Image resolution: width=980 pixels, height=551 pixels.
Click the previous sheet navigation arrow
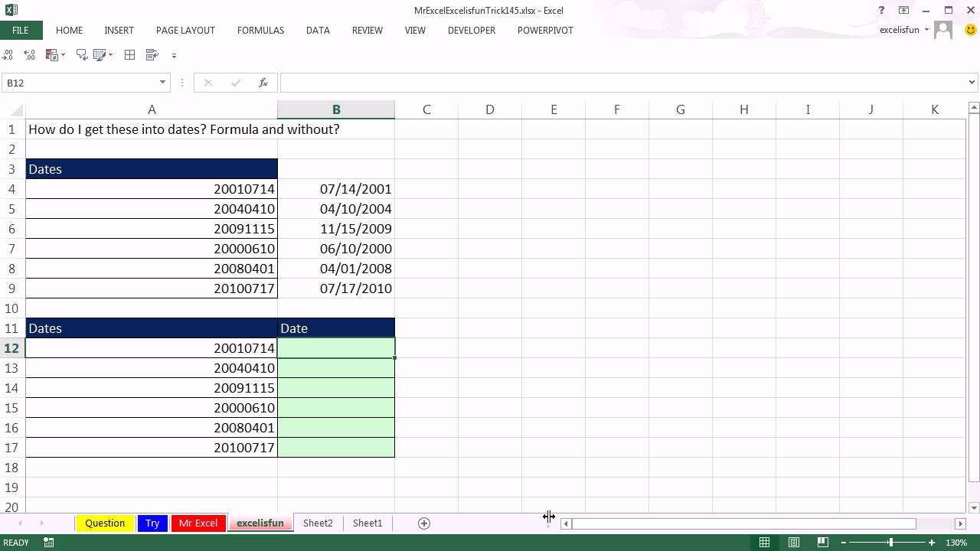(x=20, y=523)
